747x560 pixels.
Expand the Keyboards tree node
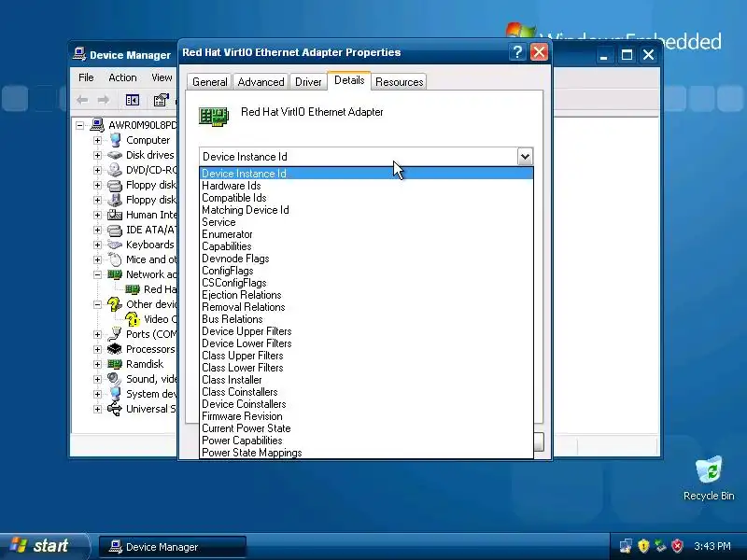click(97, 245)
